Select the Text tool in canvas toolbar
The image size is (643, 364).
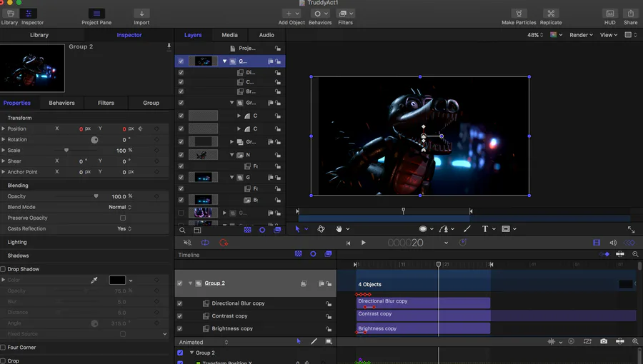click(485, 229)
